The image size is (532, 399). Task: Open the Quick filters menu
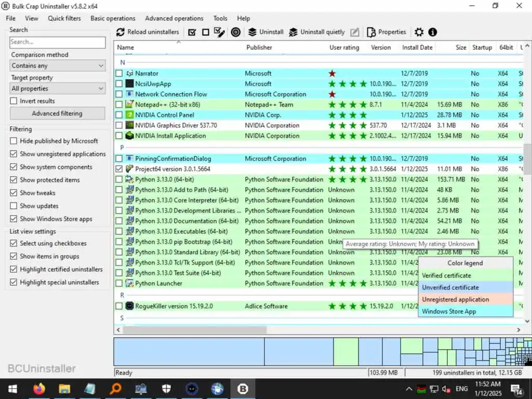[64, 18]
